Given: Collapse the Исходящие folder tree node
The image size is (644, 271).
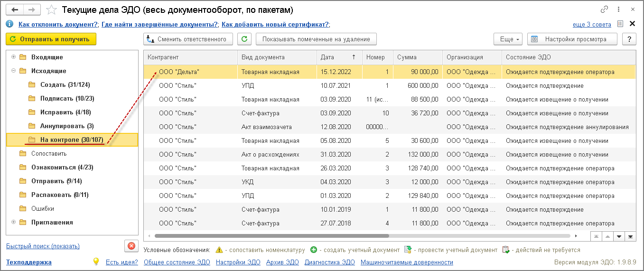Looking at the screenshot, I should pyautogui.click(x=13, y=71).
